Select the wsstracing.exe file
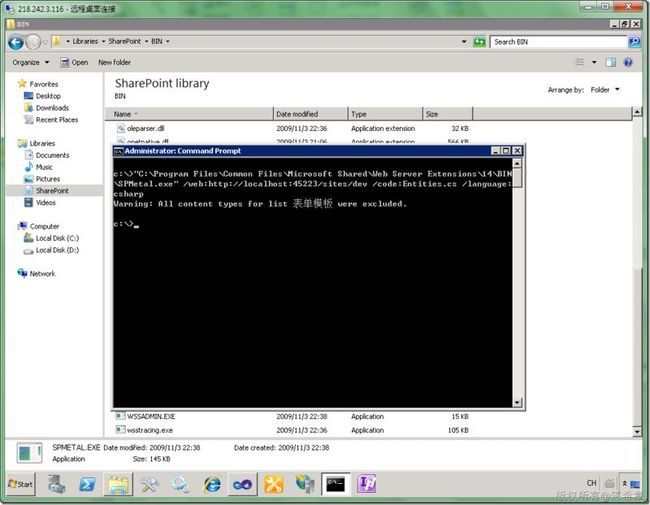Viewport: 650px width, 505px height. click(x=150, y=430)
